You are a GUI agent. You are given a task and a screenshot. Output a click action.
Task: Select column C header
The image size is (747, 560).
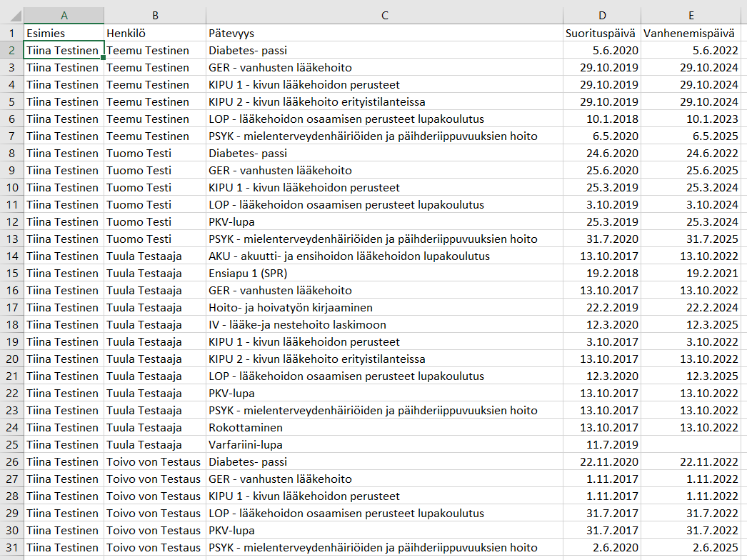[x=384, y=16]
